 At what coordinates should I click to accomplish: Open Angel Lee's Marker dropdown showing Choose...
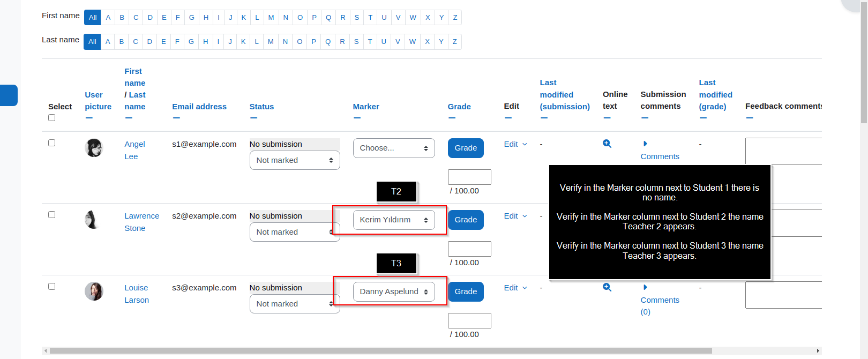(x=394, y=148)
